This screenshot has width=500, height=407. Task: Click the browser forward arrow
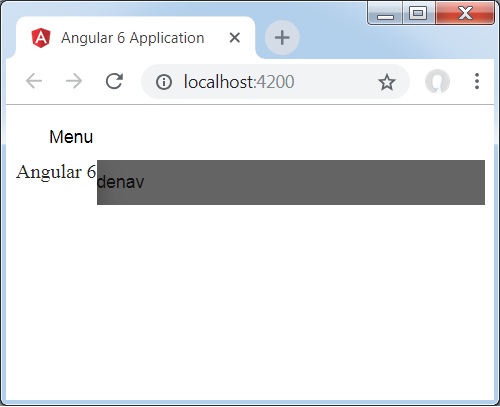(74, 81)
